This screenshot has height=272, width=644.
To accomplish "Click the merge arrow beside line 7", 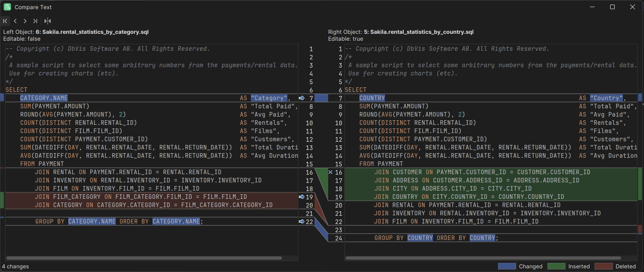I will (302, 97).
